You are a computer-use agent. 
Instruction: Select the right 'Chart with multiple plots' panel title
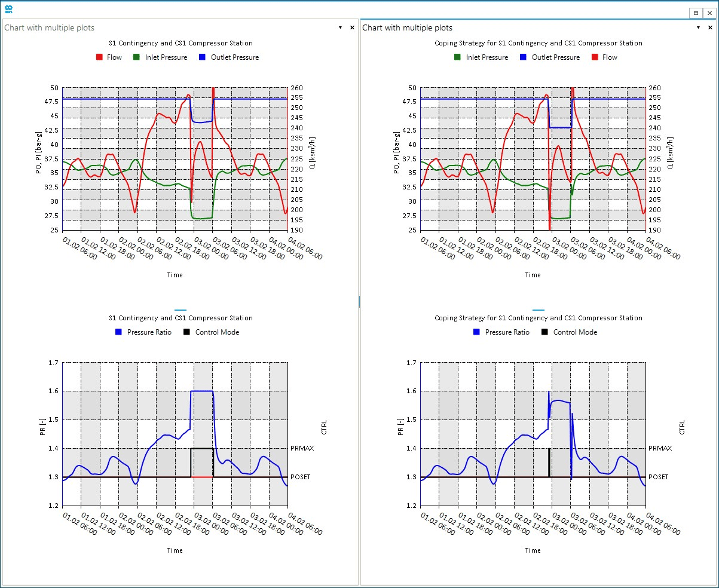pyautogui.click(x=408, y=27)
